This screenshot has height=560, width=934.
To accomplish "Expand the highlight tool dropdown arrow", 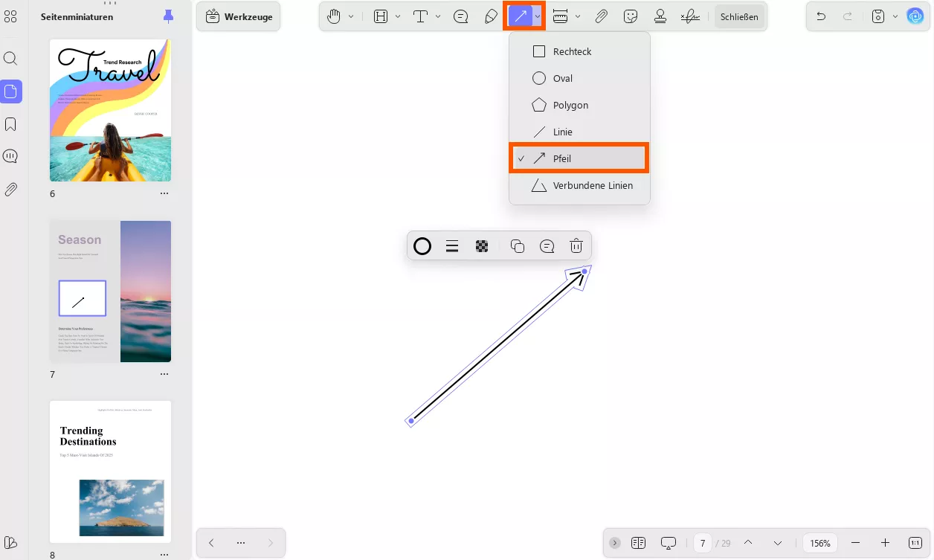I will [x=398, y=16].
